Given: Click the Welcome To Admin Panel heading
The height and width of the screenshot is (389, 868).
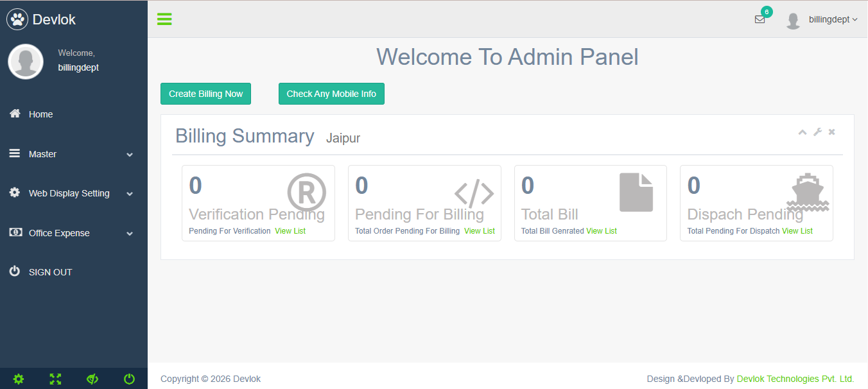Looking at the screenshot, I should (x=507, y=57).
